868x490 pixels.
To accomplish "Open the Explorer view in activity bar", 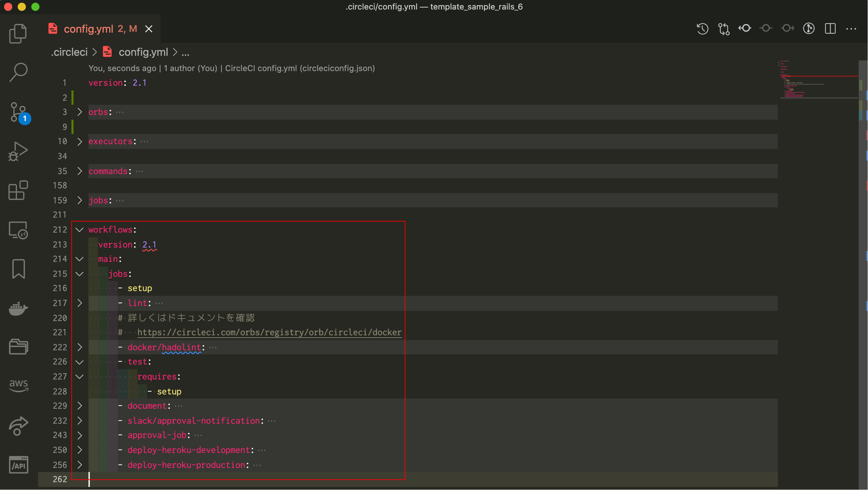I will [18, 33].
